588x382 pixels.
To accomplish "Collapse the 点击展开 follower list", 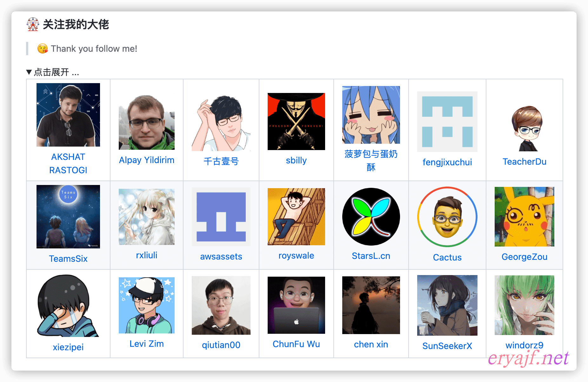I will pyautogui.click(x=52, y=72).
